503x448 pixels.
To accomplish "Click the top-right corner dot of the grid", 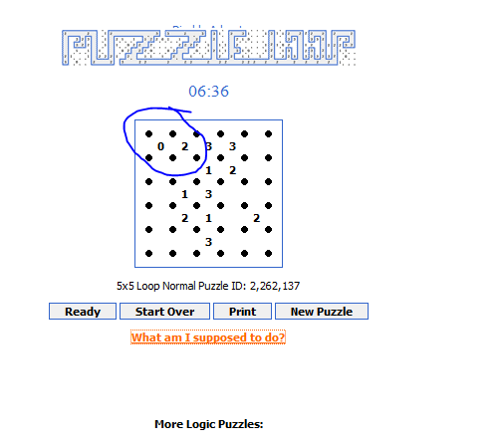I will [268, 133].
